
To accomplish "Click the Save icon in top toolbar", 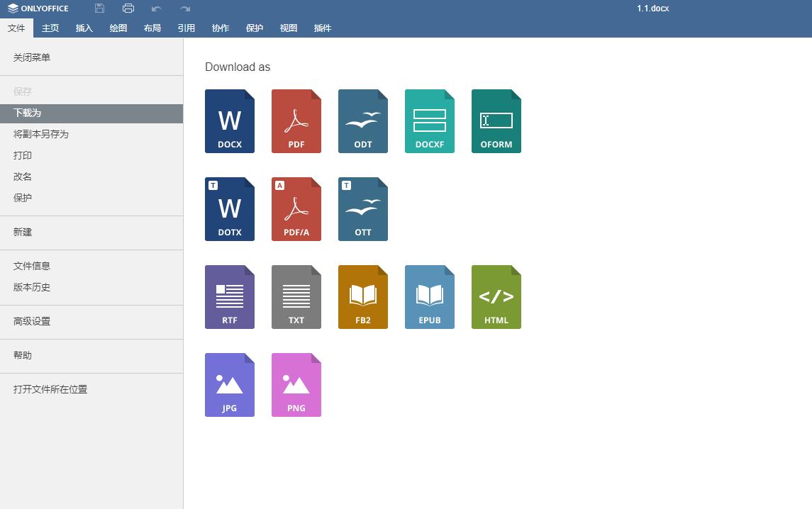I will coord(99,8).
